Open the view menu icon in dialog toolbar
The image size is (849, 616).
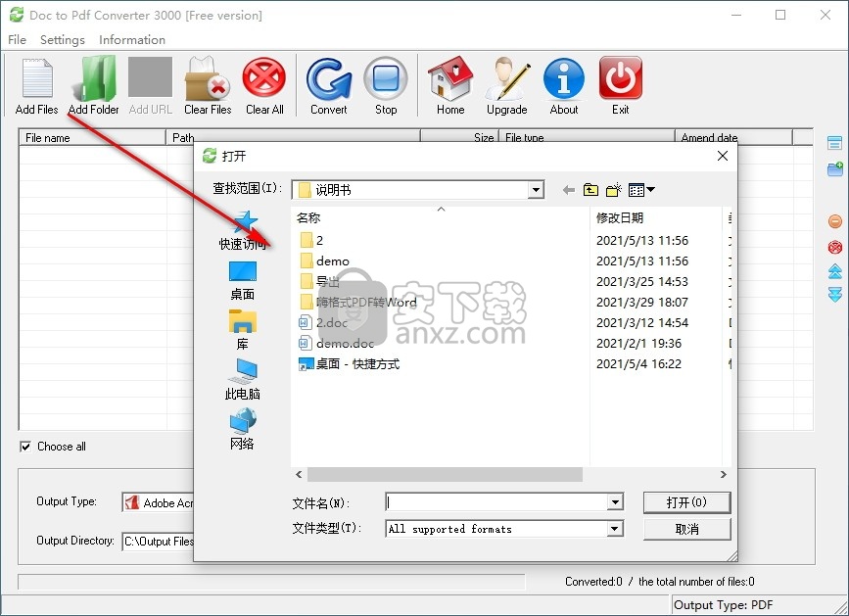[641, 190]
